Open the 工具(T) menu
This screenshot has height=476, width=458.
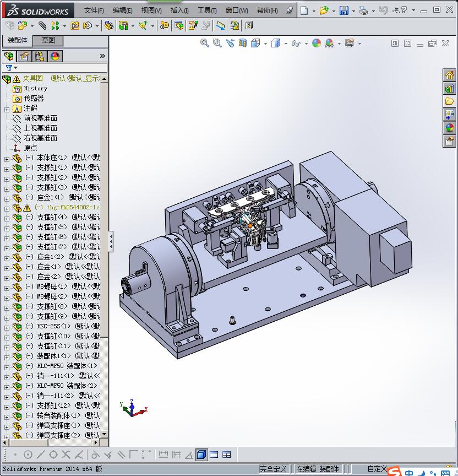click(207, 10)
